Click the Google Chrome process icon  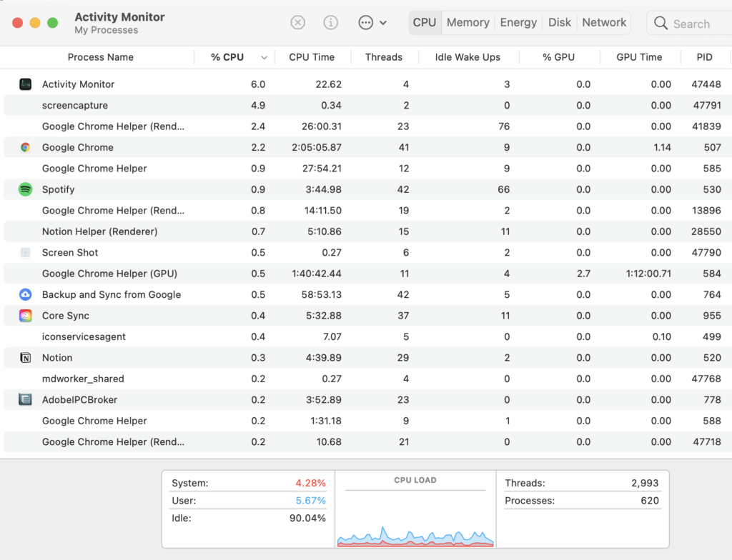point(26,147)
